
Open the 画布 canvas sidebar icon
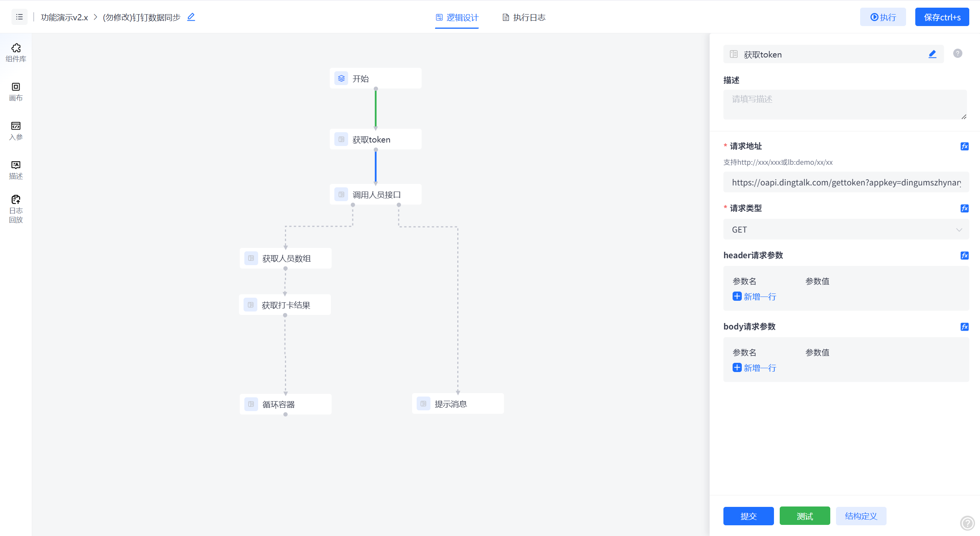pos(16,92)
